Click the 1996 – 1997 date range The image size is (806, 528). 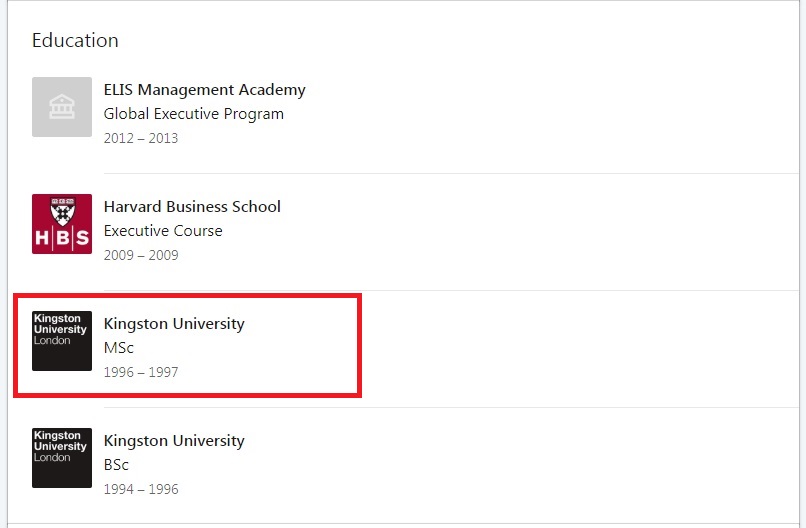pos(141,372)
